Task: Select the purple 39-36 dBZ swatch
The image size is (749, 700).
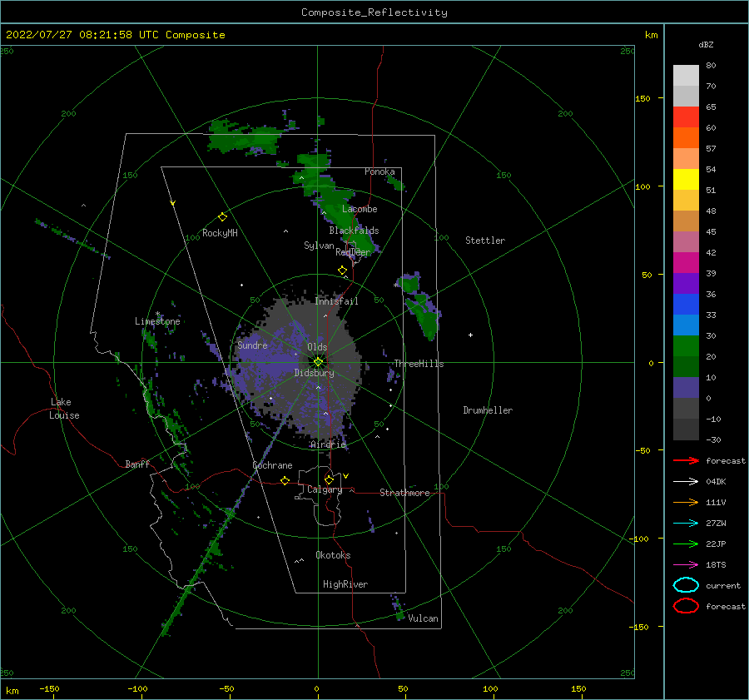Action: pos(686,284)
